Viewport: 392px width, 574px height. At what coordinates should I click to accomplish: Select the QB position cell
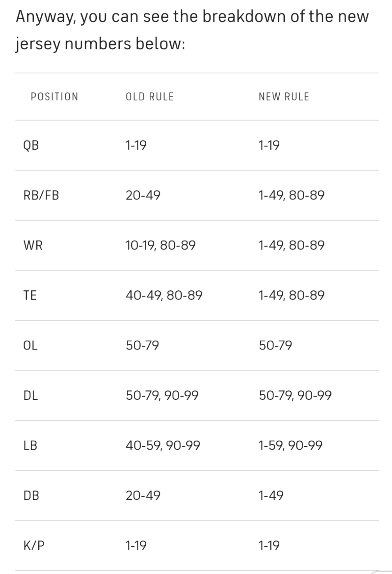coord(31,145)
